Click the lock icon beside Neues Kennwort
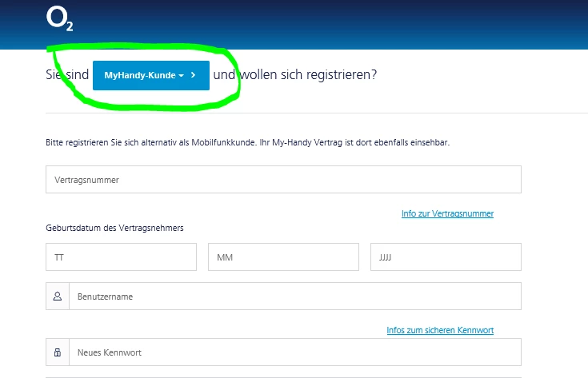 pos(58,352)
